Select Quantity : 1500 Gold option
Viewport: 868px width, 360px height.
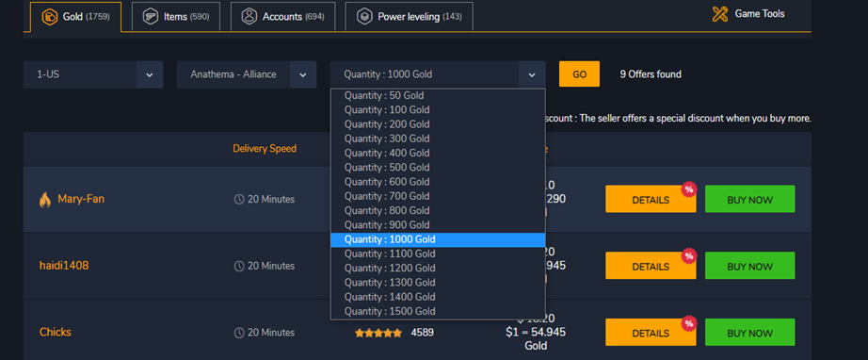438,311
